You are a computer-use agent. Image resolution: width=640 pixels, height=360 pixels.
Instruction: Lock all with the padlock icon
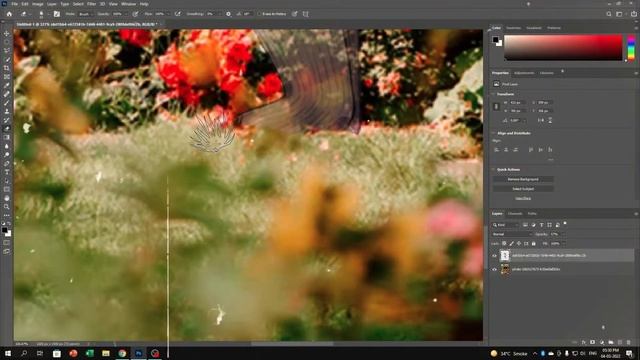(x=533, y=244)
